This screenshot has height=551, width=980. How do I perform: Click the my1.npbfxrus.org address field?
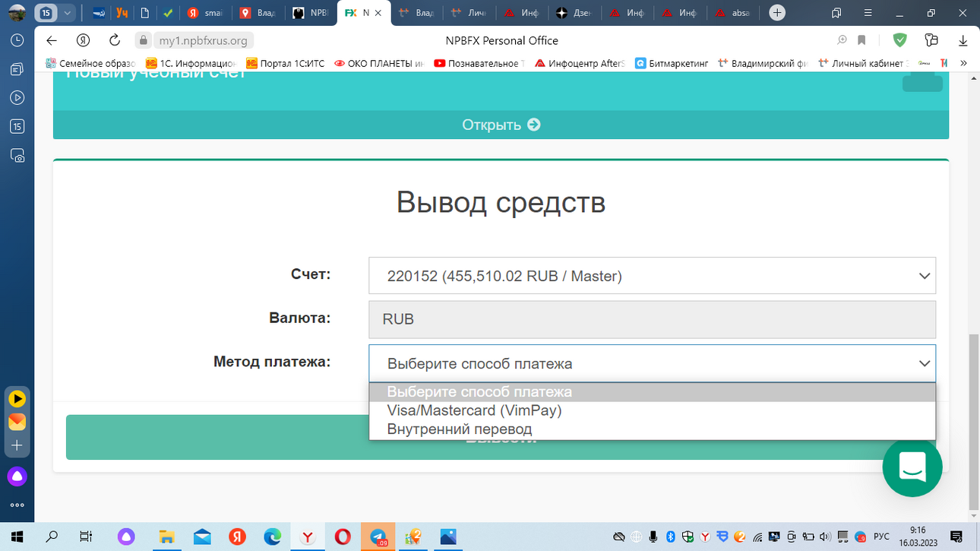click(x=203, y=41)
